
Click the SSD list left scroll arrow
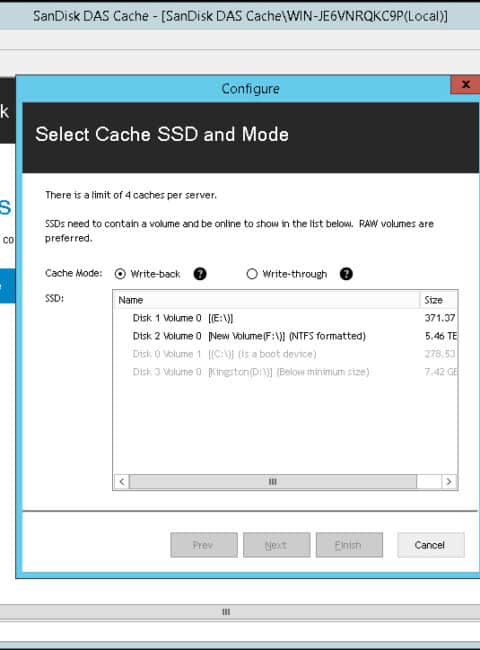[x=121, y=482]
